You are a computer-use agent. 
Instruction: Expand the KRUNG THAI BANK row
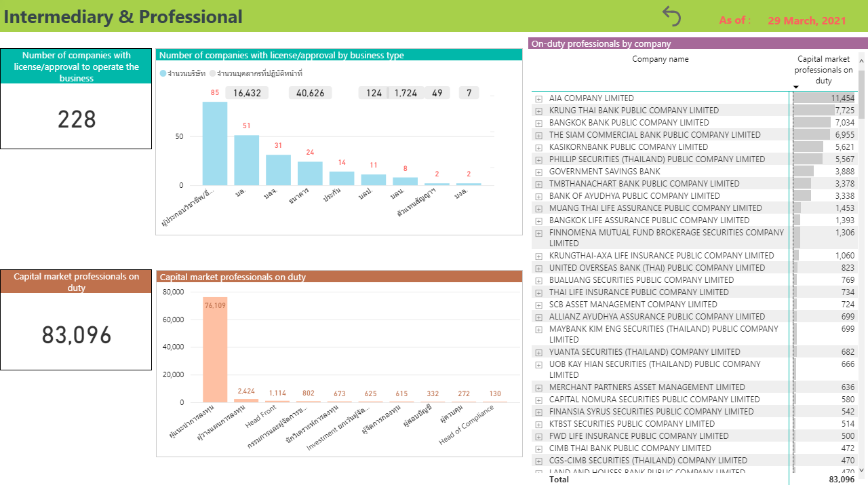tap(539, 111)
